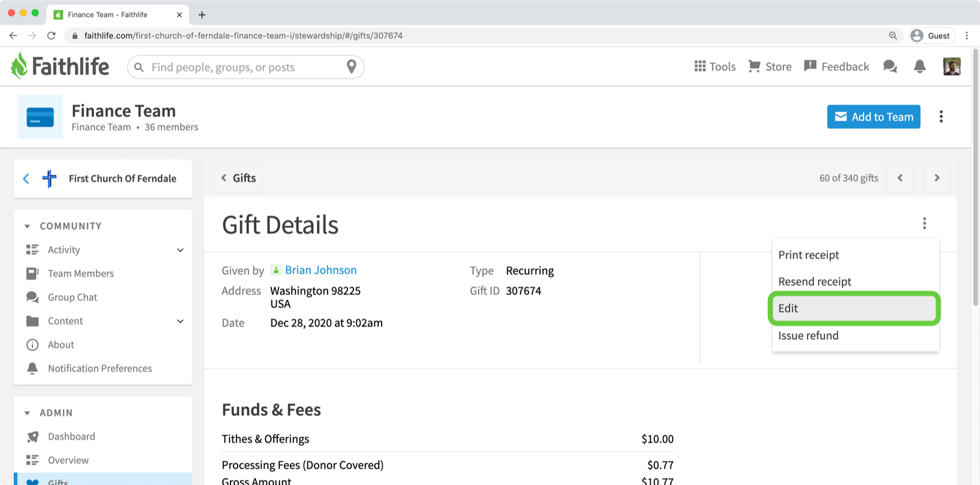Screen dimensions: 980x485
Task: Click the $10.00 amount
Action: tap(657, 439)
